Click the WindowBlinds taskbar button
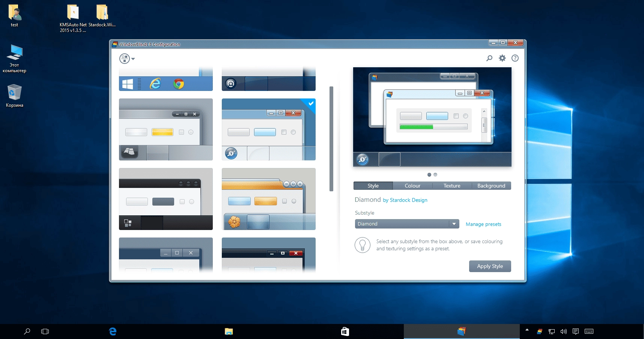The height and width of the screenshot is (339, 644). [x=462, y=331]
